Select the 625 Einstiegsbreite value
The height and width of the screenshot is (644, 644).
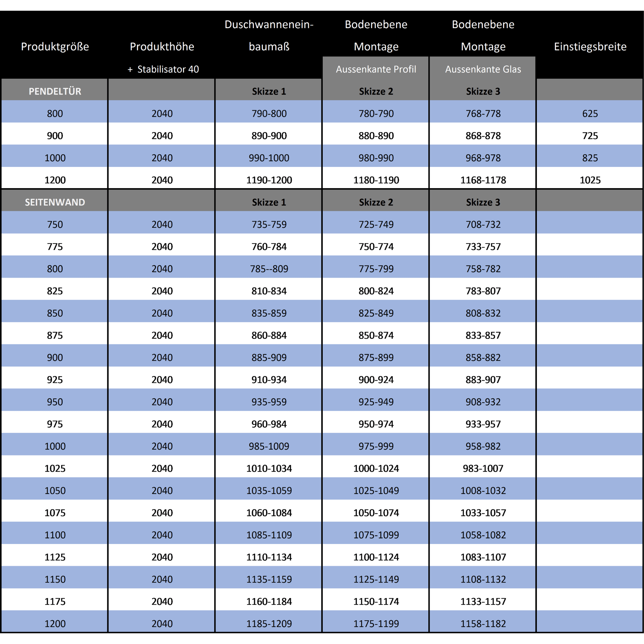click(590, 114)
